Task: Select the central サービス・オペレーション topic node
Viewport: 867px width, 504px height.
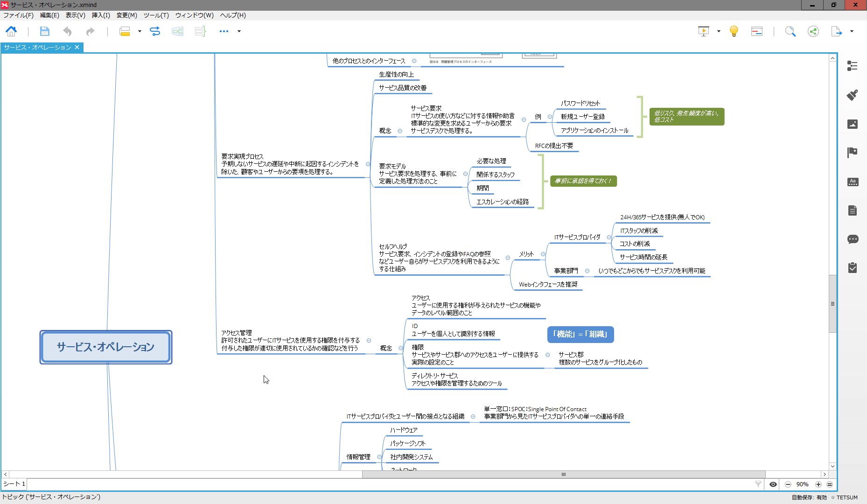Action: click(x=106, y=347)
